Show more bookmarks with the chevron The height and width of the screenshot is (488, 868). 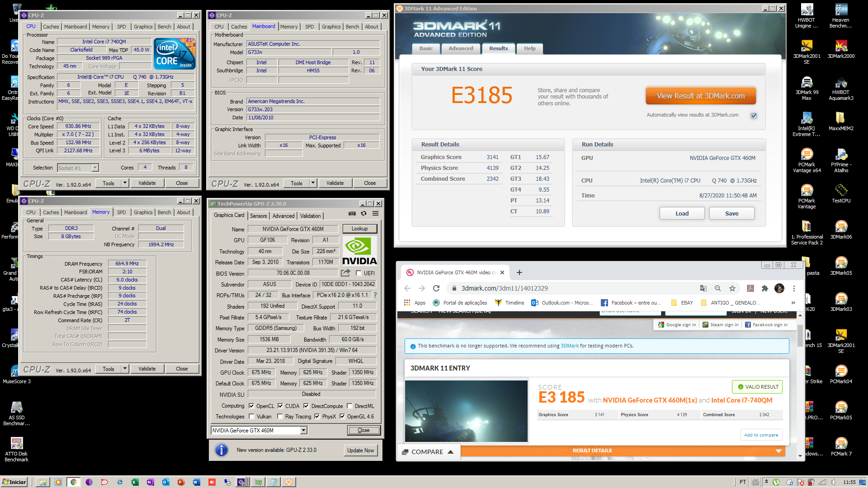tap(793, 303)
